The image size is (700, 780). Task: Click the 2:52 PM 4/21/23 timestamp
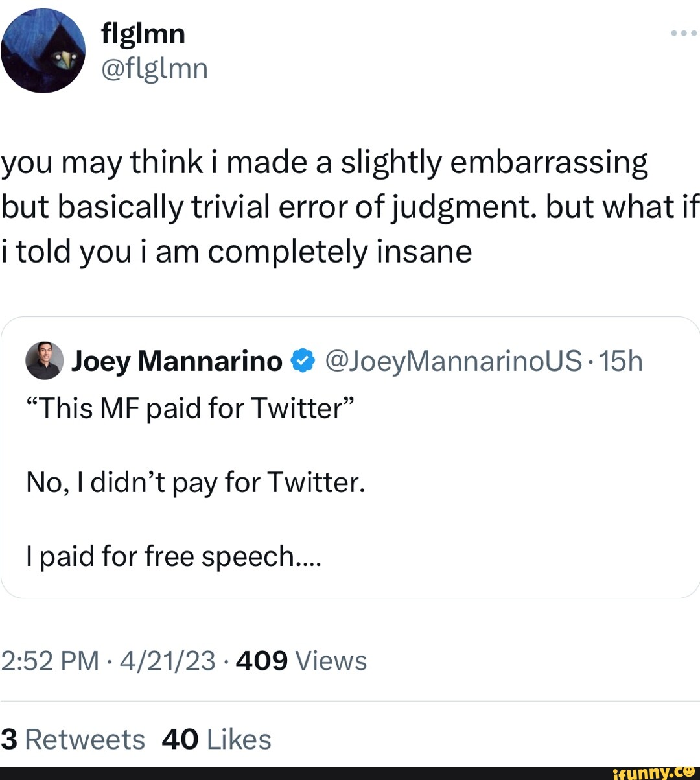[108, 661]
